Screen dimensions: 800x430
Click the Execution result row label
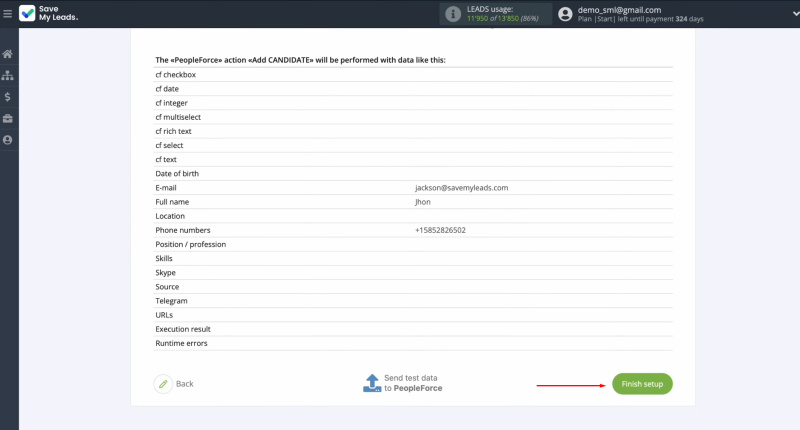click(183, 329)
